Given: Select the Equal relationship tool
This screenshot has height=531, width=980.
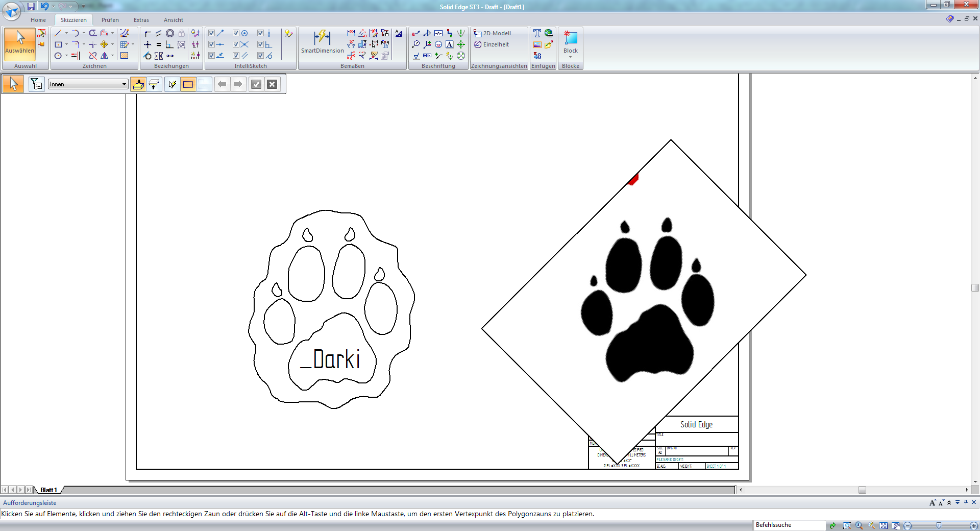Looking at the screenshot, I should (159, 44).
